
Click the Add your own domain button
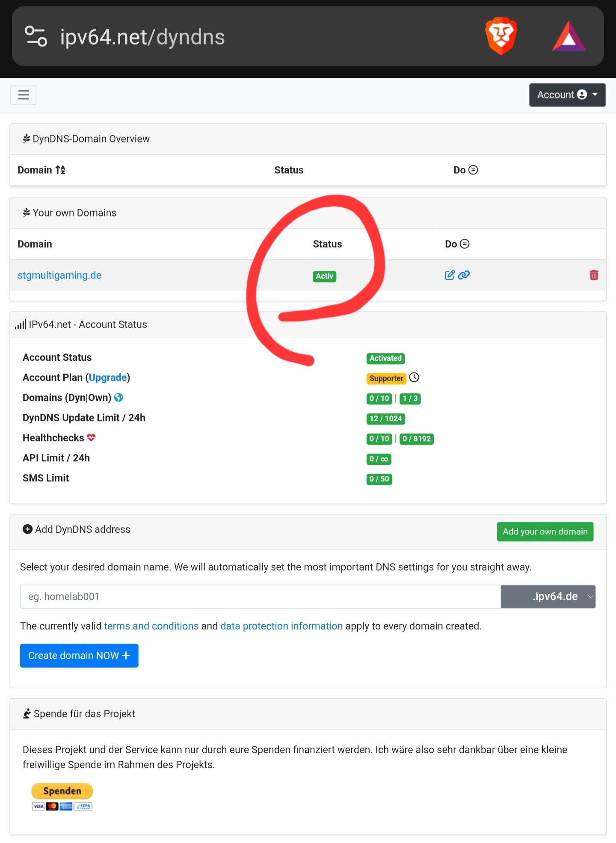click(545, 531)
